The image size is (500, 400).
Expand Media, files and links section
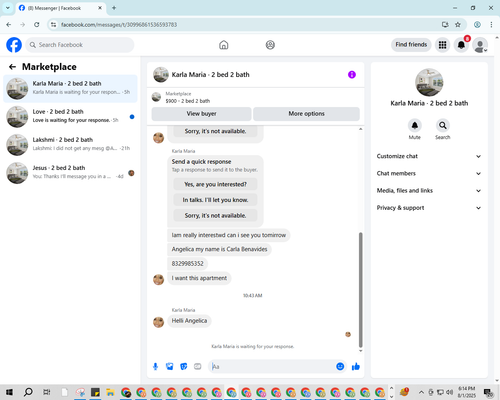(x=429, y=191)
